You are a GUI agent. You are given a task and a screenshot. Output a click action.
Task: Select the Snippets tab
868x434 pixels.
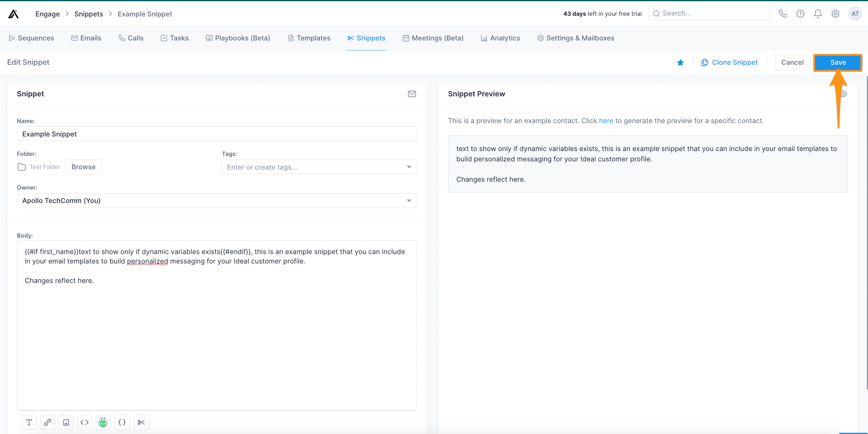point(366,38)
